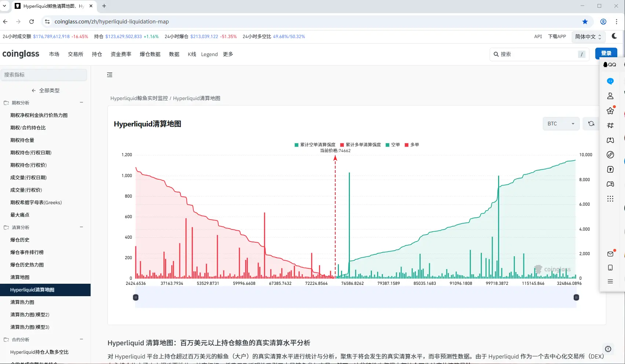The image size is (625, 364).
Task: Toggle 累计空单清算强度 legend series
Action: point(315,145)
